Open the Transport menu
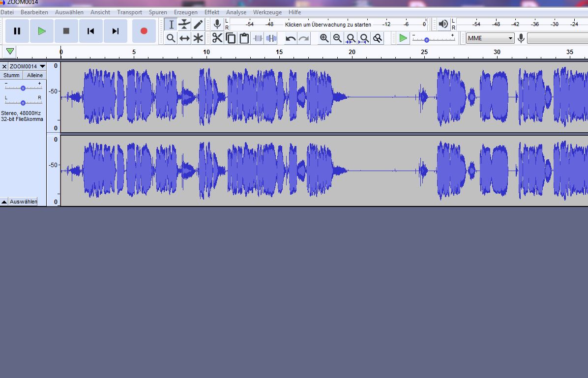This screenshot has height=378, width=588. 129,12
